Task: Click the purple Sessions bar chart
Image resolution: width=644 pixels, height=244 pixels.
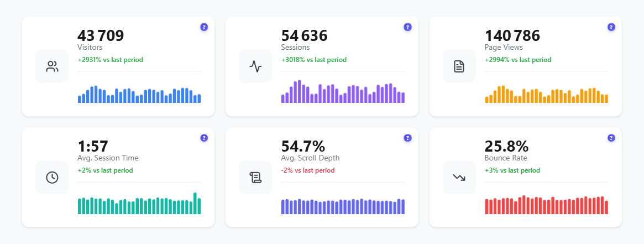Action: 343,91
